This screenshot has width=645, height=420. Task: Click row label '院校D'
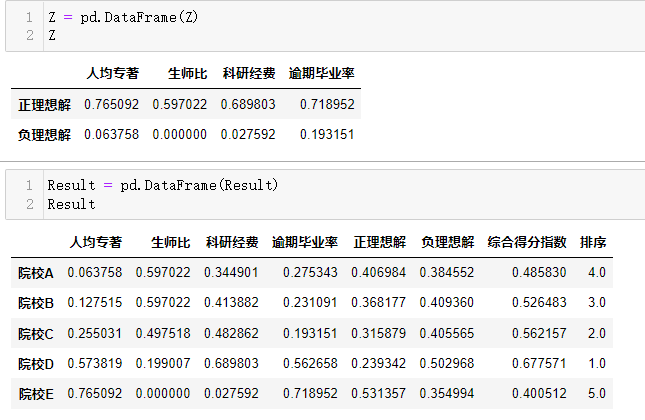point(36,364)
